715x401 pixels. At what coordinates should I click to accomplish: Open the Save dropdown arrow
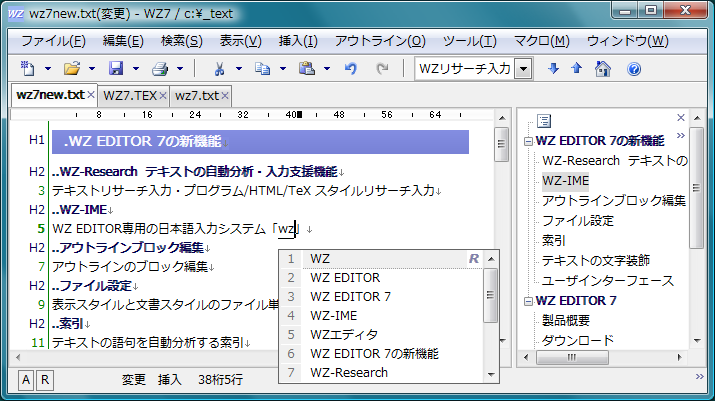point(136,69)
